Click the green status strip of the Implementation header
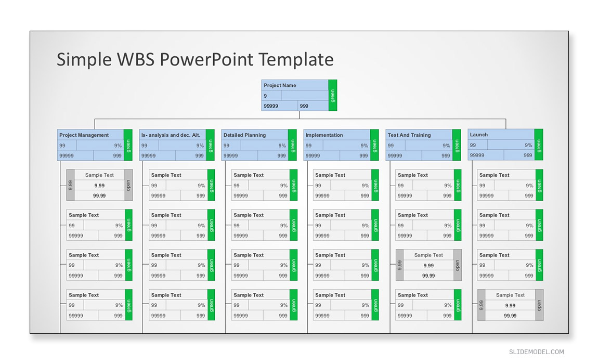Screen dimensions: 598x364 click(x=374, y=145)
